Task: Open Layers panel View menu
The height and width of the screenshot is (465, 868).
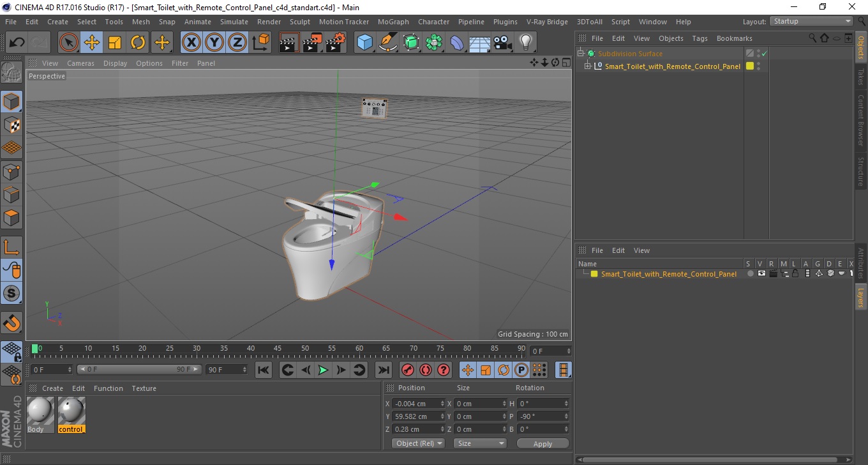Action: tap(641, 250)
